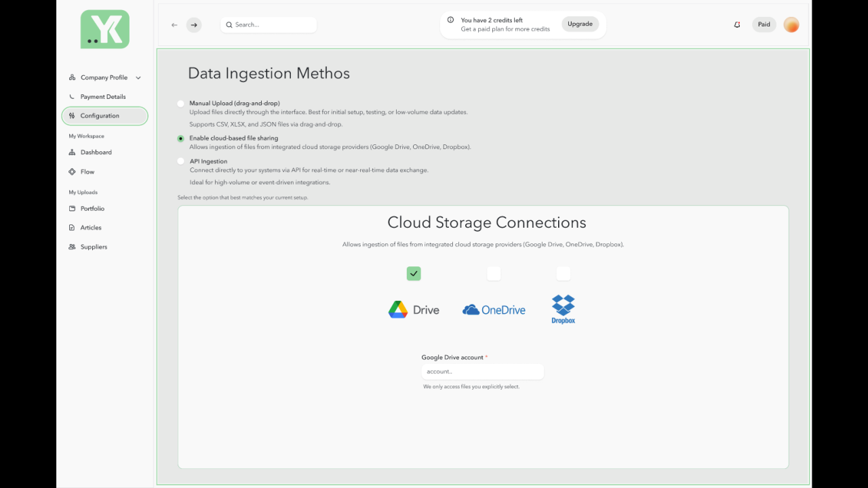Viewport: 868px width, 488px height.
Task: Click 'Ideal for high-volume or event-driven integrations' text
Action: (x=260, y=183)
